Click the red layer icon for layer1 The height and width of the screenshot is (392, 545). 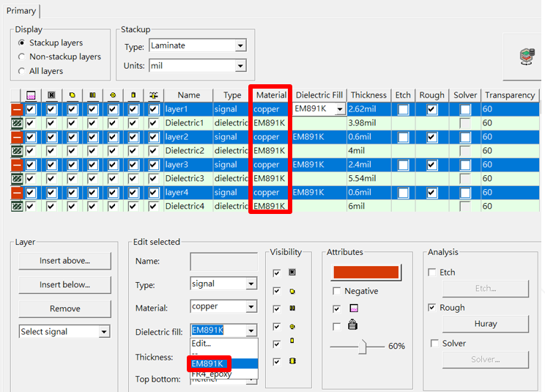(x=17, y=109)
